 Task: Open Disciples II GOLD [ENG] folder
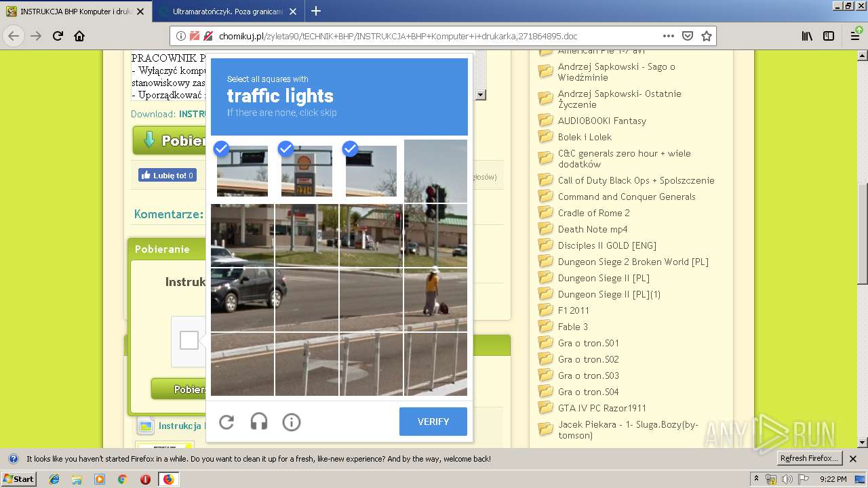pyautogui.click(x=607, y=245)
